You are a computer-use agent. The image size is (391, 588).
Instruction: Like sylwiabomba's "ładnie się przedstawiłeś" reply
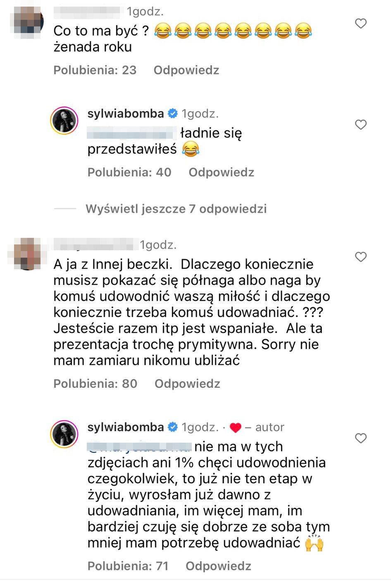pos(361,125)
